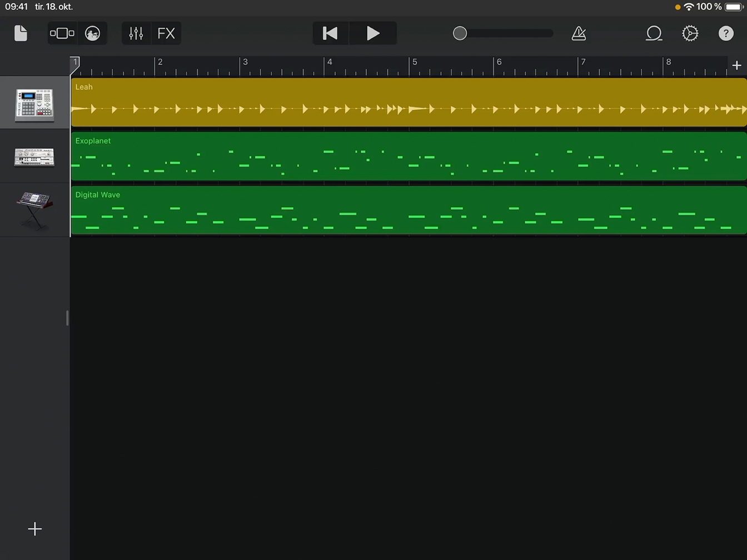747x560 pixels.
Task: Toggle the metronome on or off
Action: pyautogui.click(x=579, y=33)
